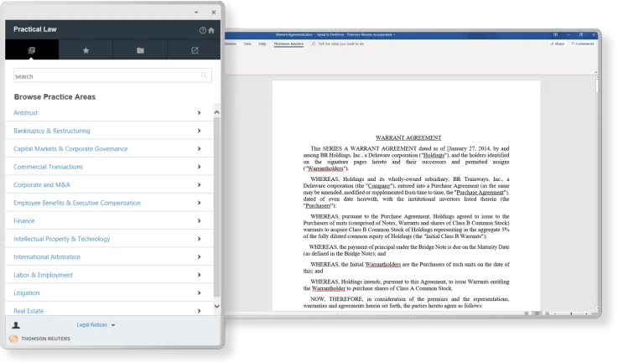
Task: Click the Share button in Word
Action: 558,44
